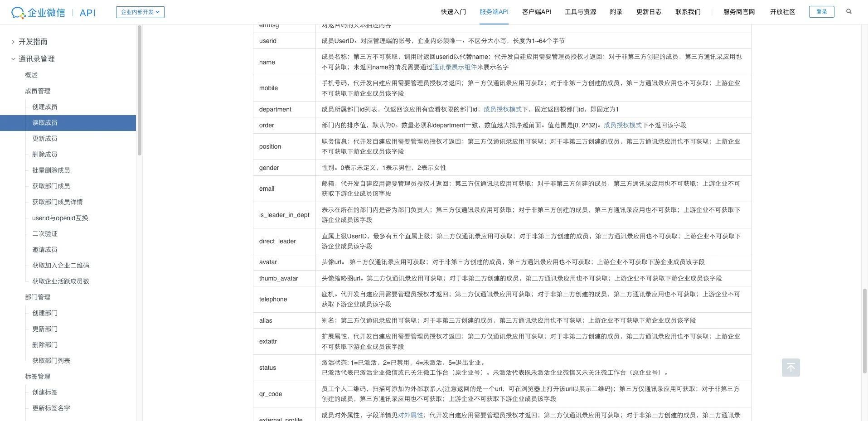Open the 更新部门 sidebar page
The width and height of the screenshot is (868, 421).
(45, 329)
